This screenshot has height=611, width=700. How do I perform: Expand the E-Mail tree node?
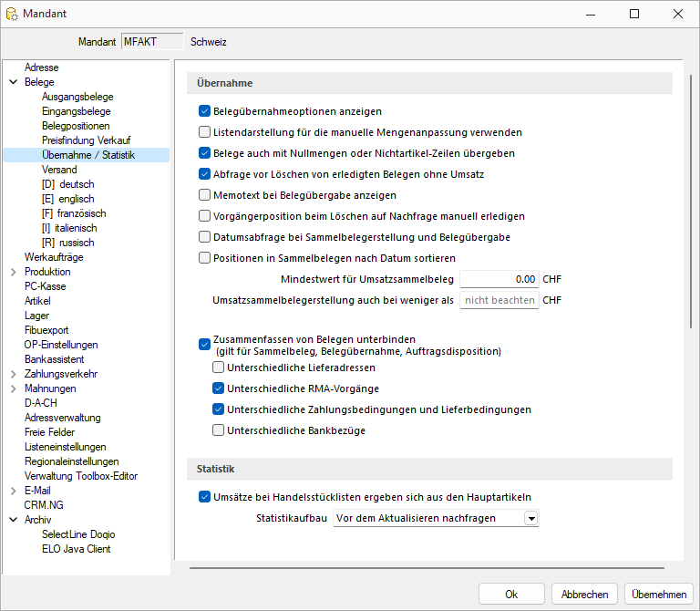pos(14,491)
